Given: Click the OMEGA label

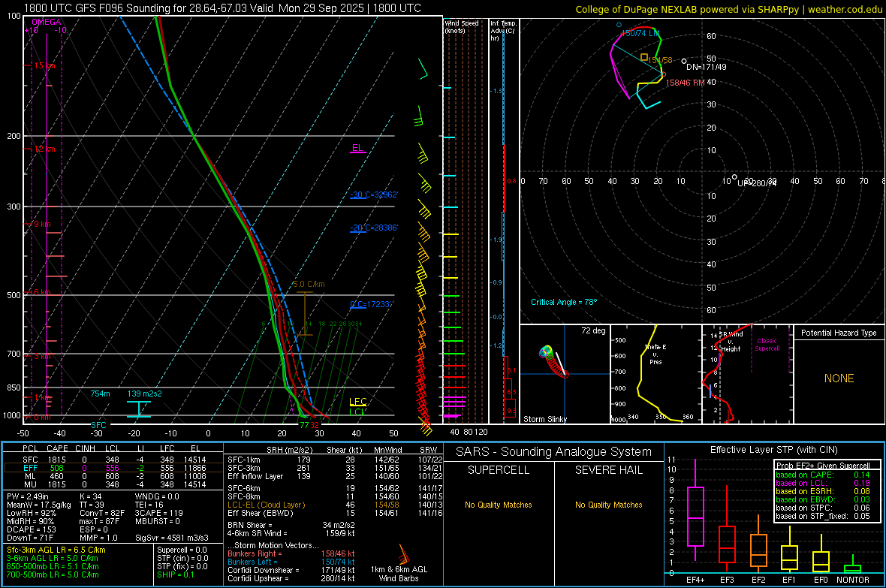Looking at the screenshot, I should pyautogui.click(x=46, y=22).
